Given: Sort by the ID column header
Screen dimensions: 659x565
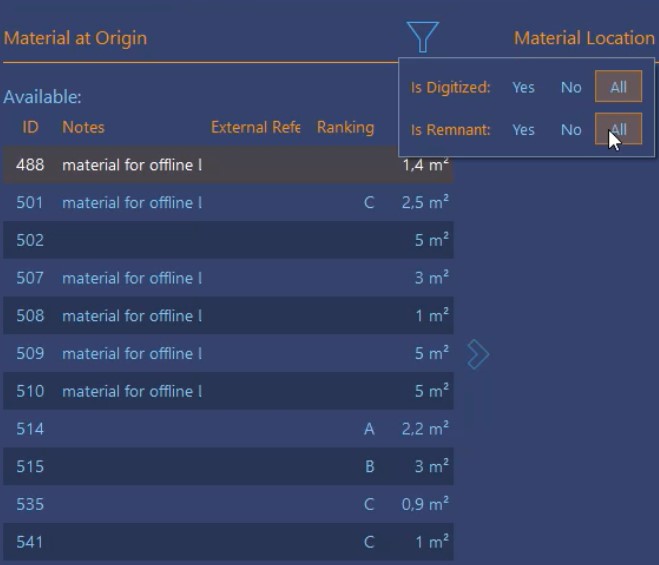Looking at the screenshot, I should pyautogui.click(x=30, y=127).
